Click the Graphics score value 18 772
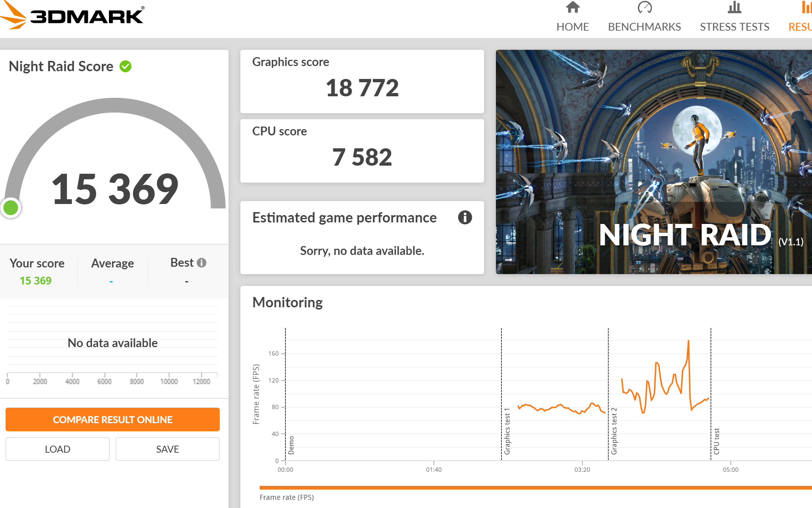Image resolution: width=812 pixels, height=508 pixels. (x=362, y=88)
